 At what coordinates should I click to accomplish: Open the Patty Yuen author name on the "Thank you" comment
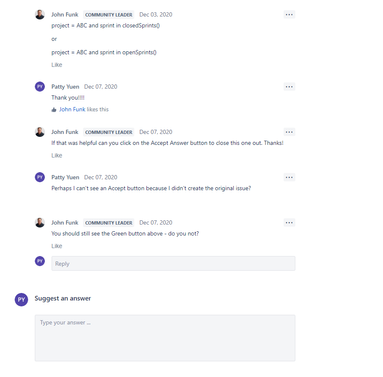click(65, 87)
